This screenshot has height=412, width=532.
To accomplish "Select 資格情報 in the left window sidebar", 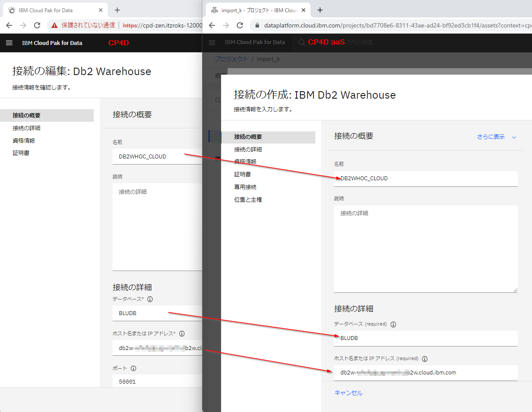I will pos(24,141).
